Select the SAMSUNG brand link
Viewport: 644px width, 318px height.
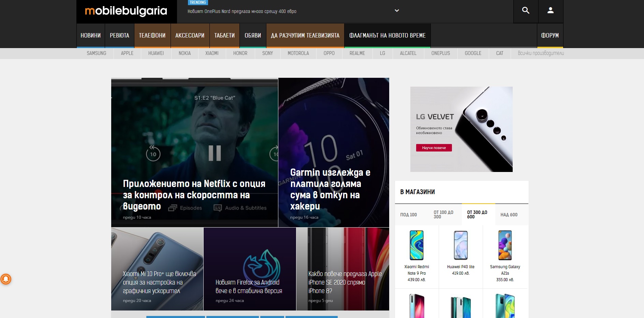pos(97,53)
